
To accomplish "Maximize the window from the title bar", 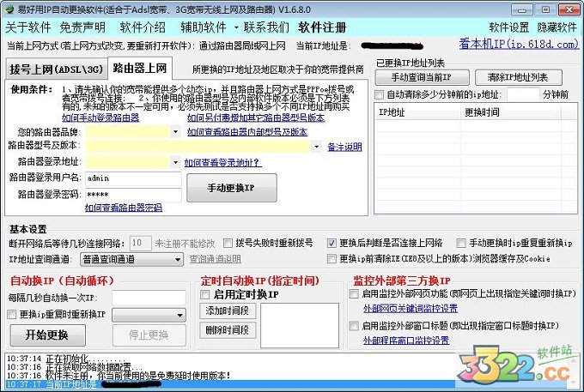I will coord(545,9).
